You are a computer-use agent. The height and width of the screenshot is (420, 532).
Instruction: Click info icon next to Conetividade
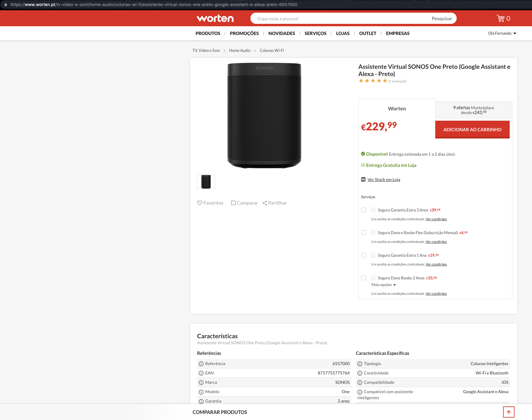[360, 373]
